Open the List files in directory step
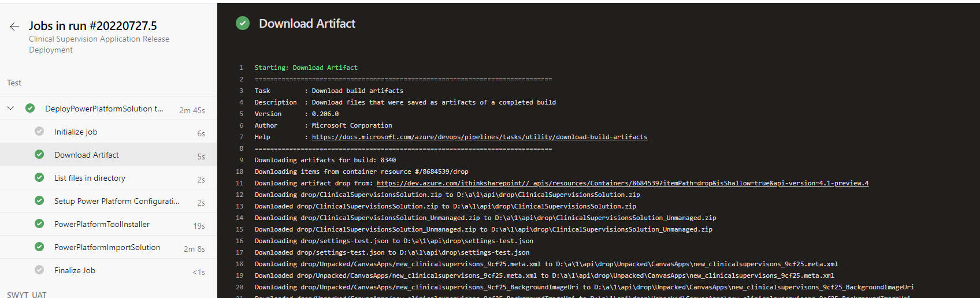980x298 pixels. pos(90,178)
